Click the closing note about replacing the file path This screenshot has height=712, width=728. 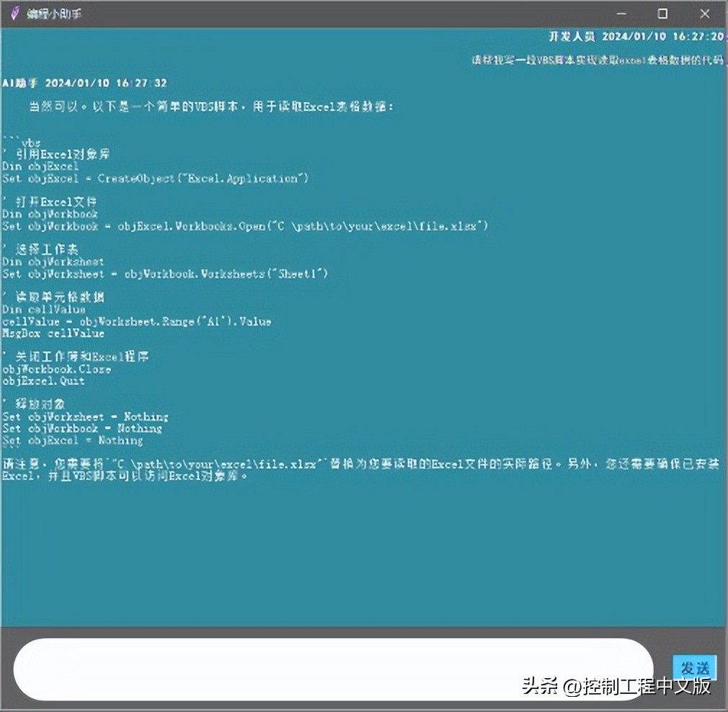pyautogui.click(x=360, y=469)
